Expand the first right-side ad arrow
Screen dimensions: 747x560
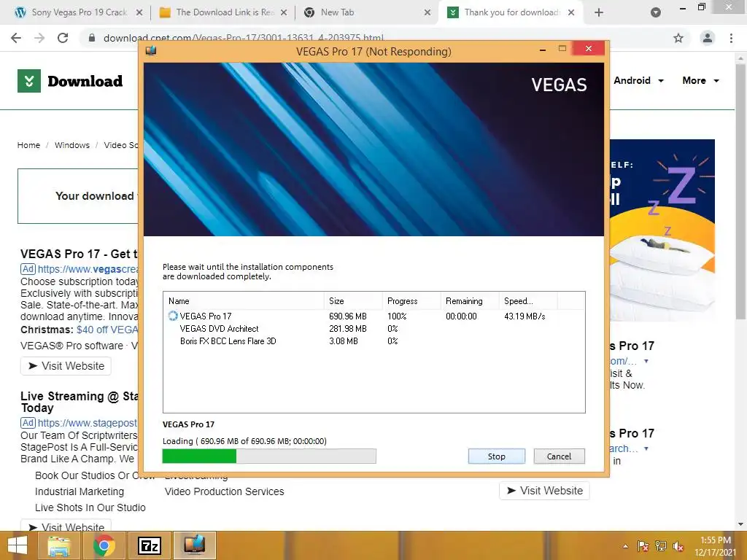point(646,361)
